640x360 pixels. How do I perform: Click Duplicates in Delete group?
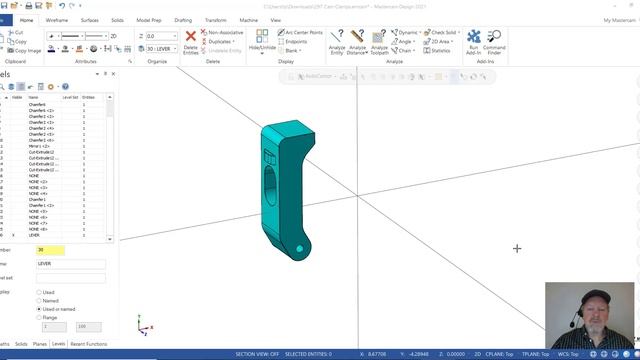pos(219,42)
